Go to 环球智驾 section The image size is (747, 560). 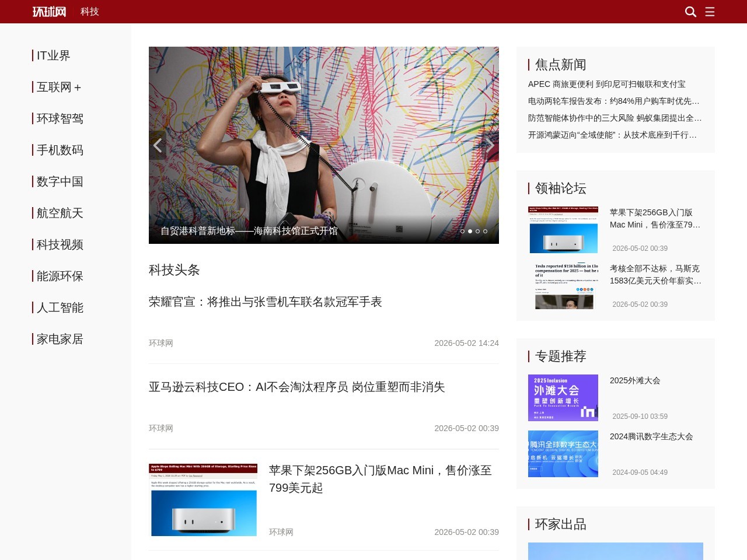(x=60, y=118)
